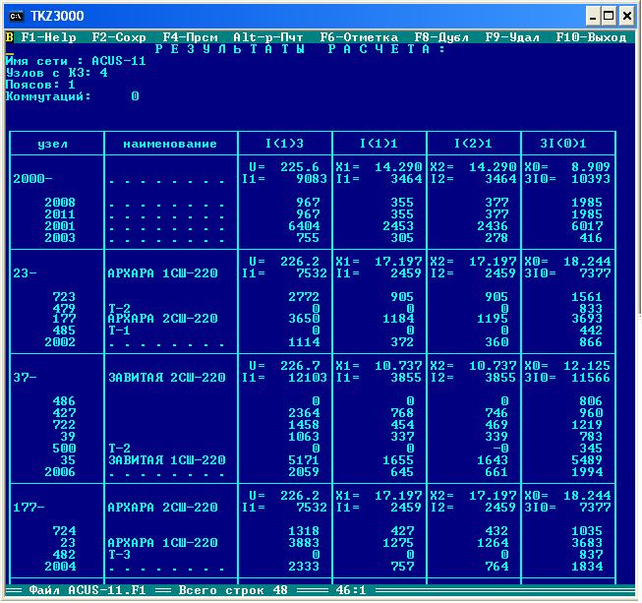Select node 177- row
The image size is (642, 603).
(29, 508)
